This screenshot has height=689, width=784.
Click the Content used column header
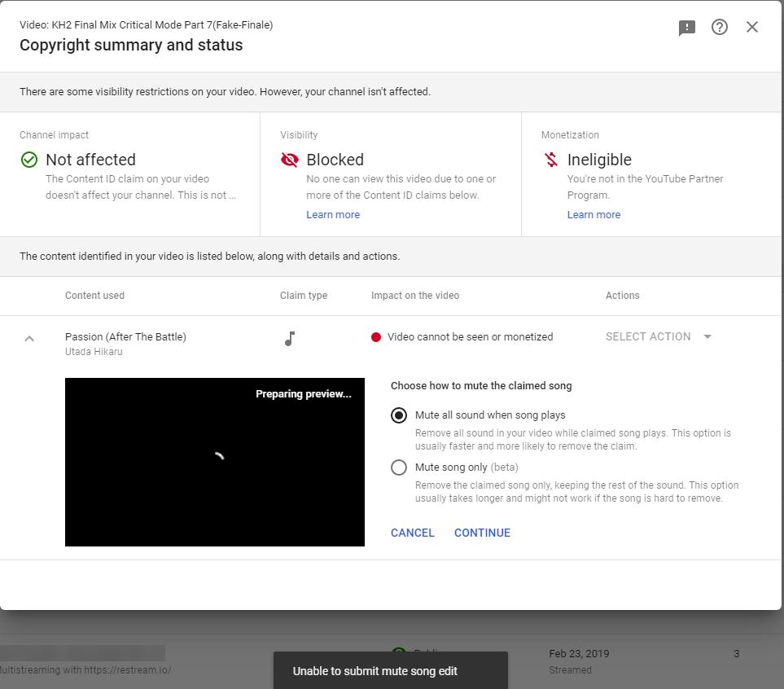pyautogui.click(x=94, y=295)
